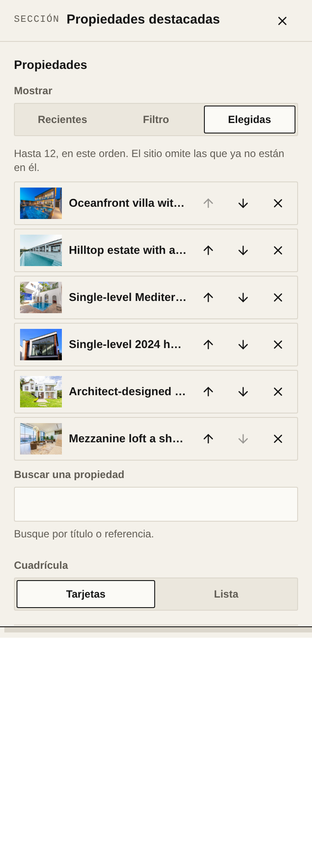Choose Tarjetas grid layout
This screenshot has width=312, height=868.
click(86, 594)
